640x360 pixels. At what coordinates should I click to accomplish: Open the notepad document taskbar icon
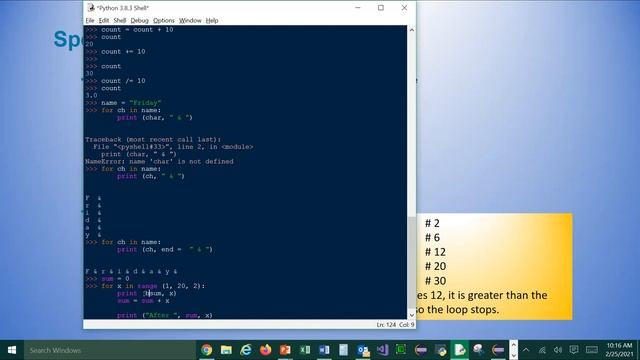pyautogui.click(x=343, y=350)
